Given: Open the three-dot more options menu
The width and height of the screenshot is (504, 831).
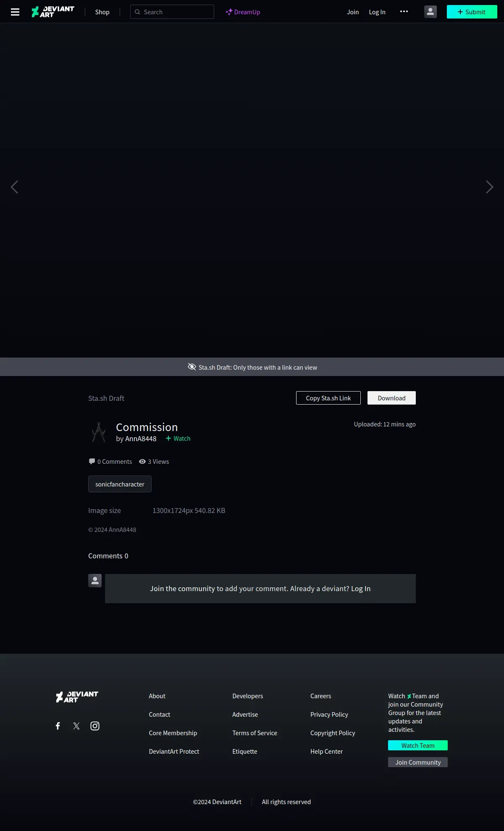Looking at the screenshot, I should 404,11.
